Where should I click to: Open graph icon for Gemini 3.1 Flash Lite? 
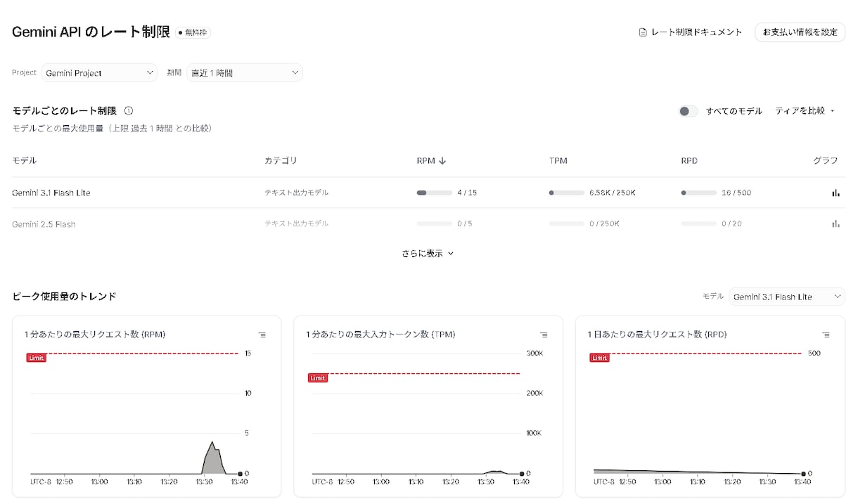coord(835,193)
